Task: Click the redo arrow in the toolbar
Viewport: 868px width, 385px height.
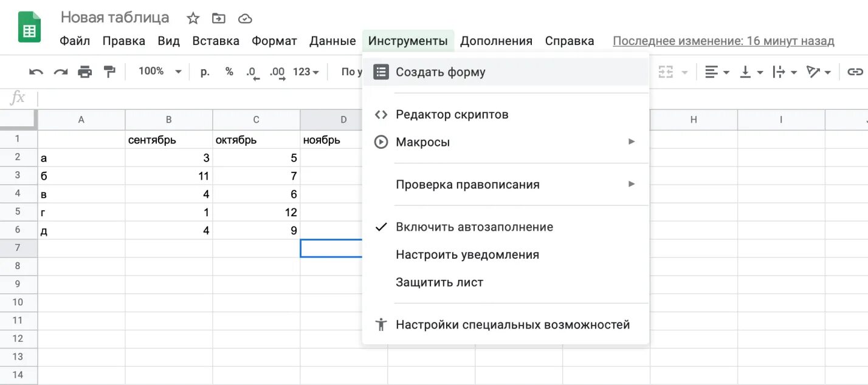Action: (60, 72)
